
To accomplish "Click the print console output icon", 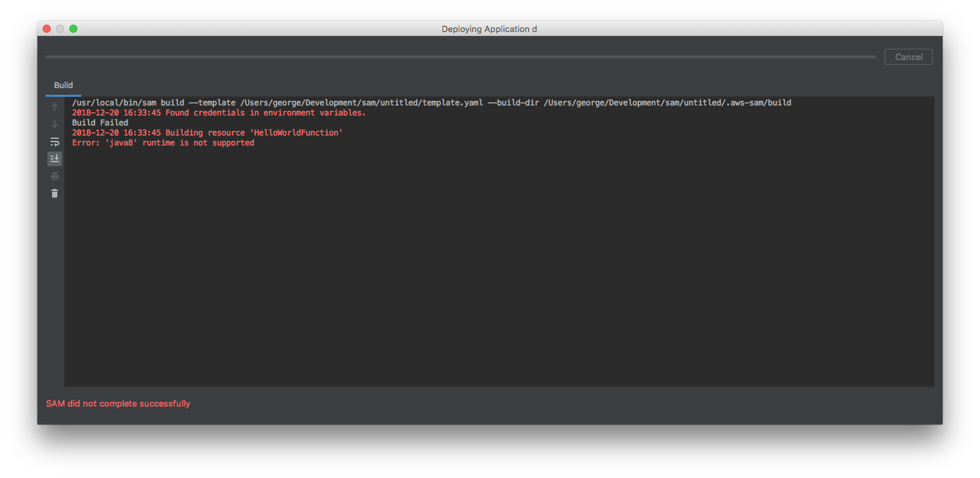I will [55, 176].
